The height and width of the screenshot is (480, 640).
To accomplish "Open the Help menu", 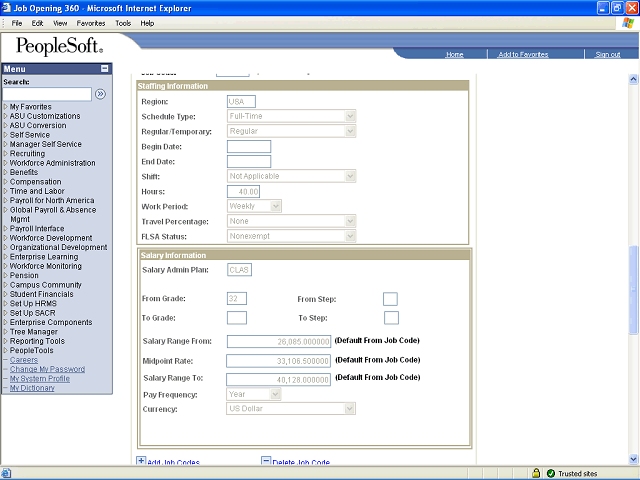I will click(x=147, y=23).
